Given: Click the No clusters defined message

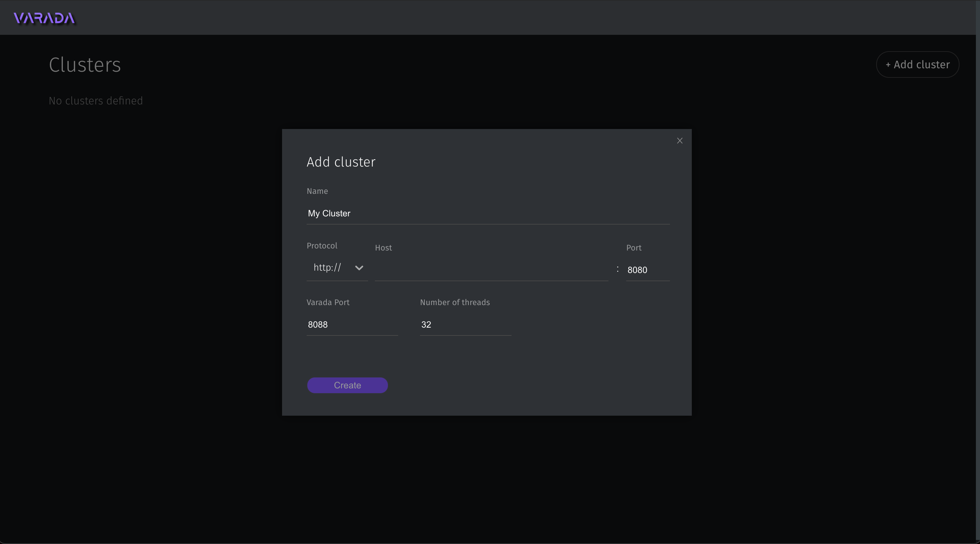Looking at the screenshot, I should (96, 101).
